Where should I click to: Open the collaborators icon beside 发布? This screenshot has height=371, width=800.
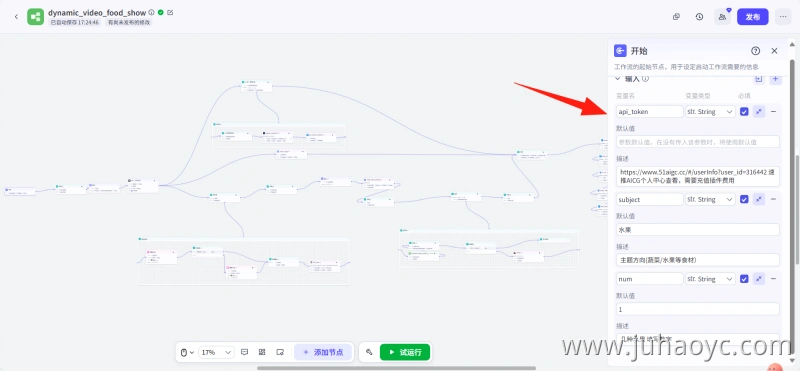coord(722,17)
